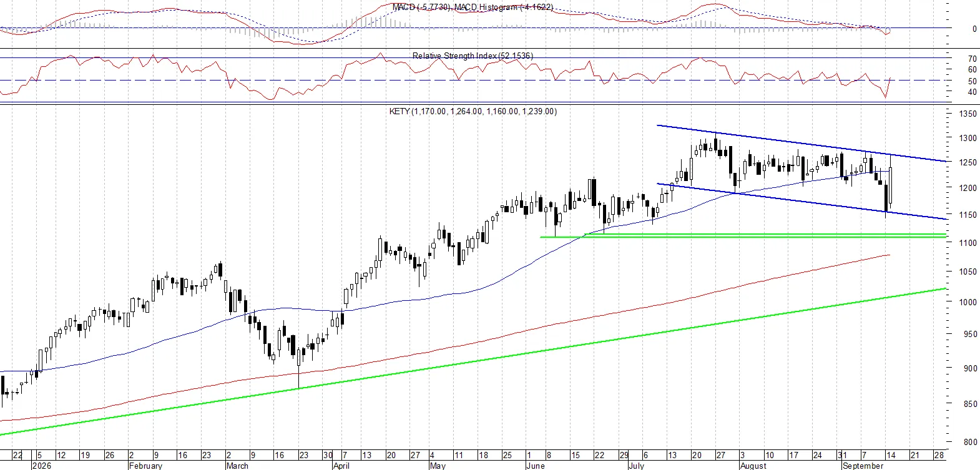980x470 pixels.
Task: Click the 1150 price axis label
Action: click(968, 215)
